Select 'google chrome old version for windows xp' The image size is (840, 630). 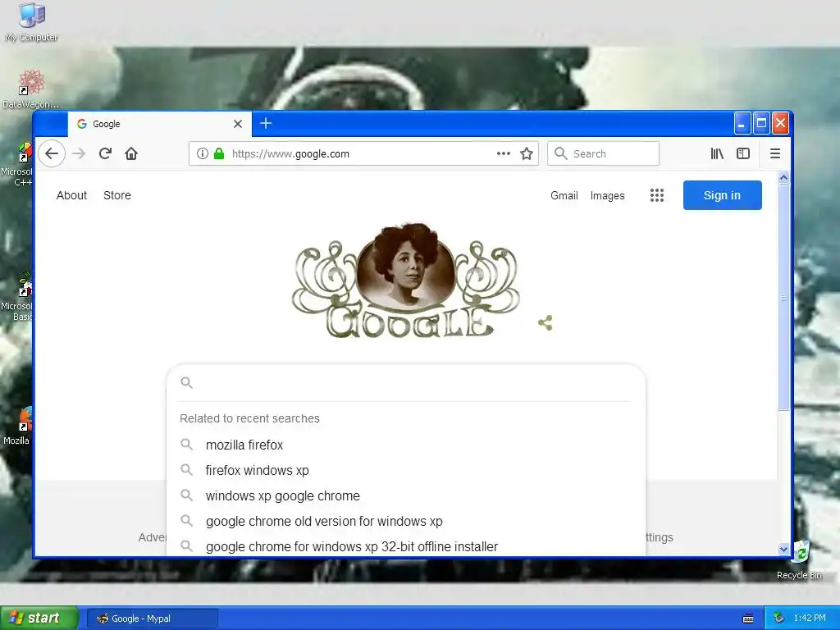pyautogui.click(x=406, y=521)
